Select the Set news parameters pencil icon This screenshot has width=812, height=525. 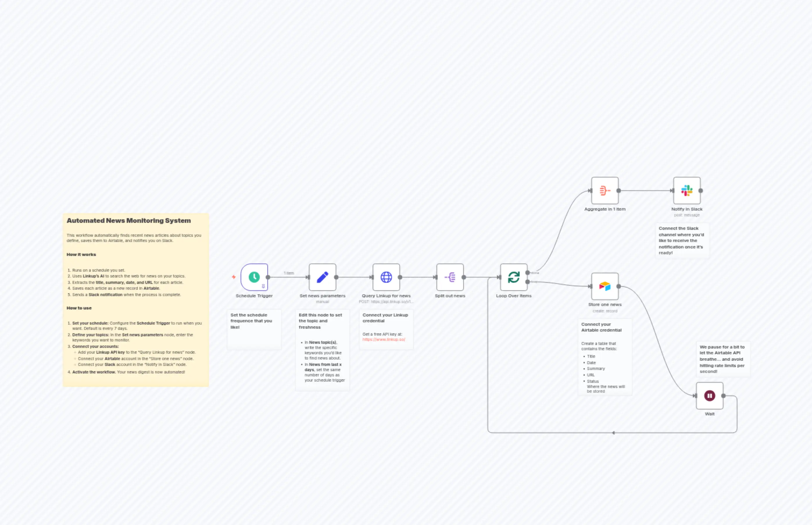coord(323,277)
